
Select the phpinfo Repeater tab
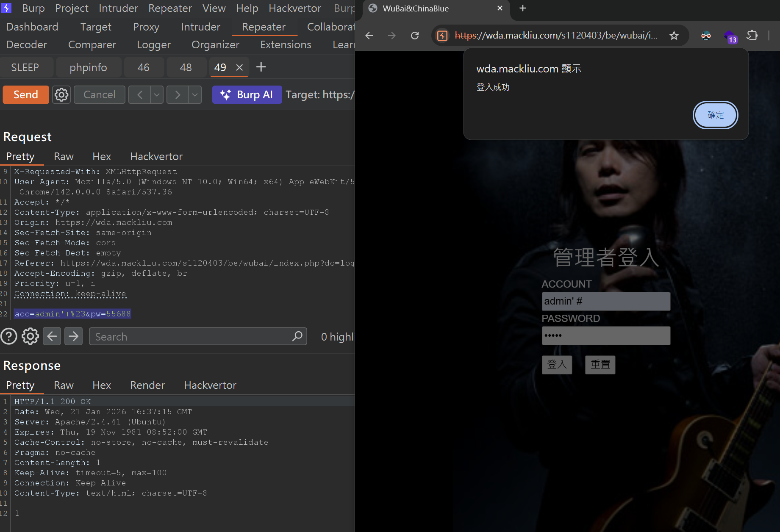coord(88,67)
